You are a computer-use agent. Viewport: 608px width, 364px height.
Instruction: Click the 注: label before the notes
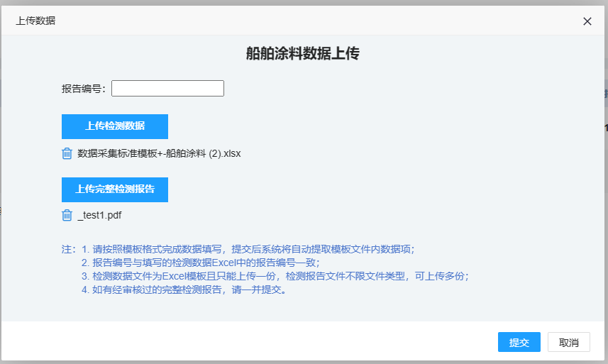[69, 249]
